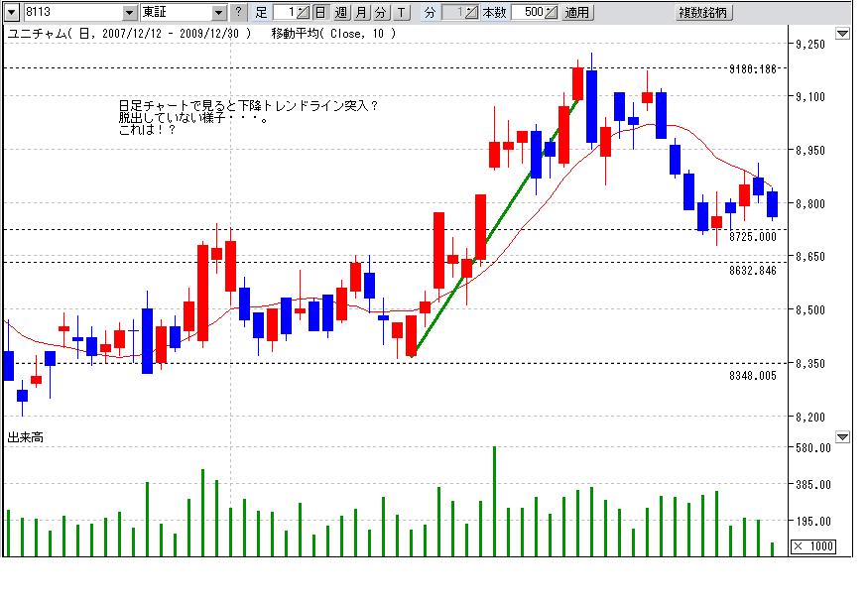Click the green upward trend line
The image size is (868, 602).
(x=495, y=229)
